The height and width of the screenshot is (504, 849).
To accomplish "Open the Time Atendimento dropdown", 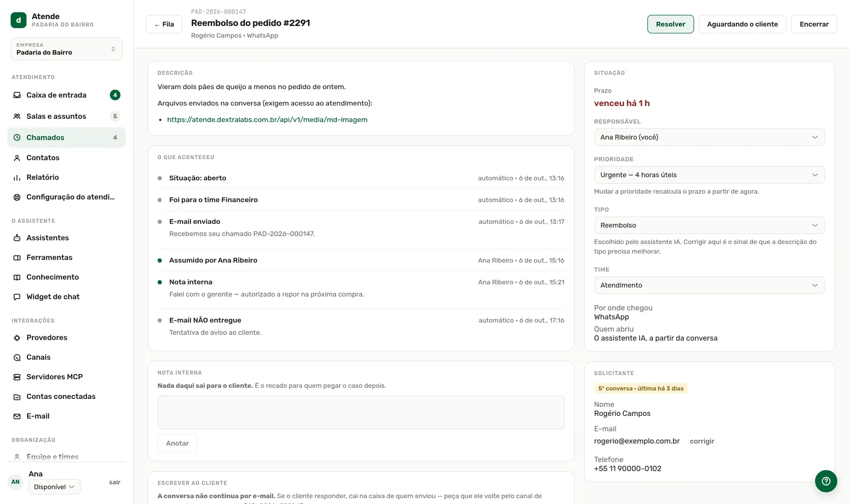I will click(x=709, y=285).
